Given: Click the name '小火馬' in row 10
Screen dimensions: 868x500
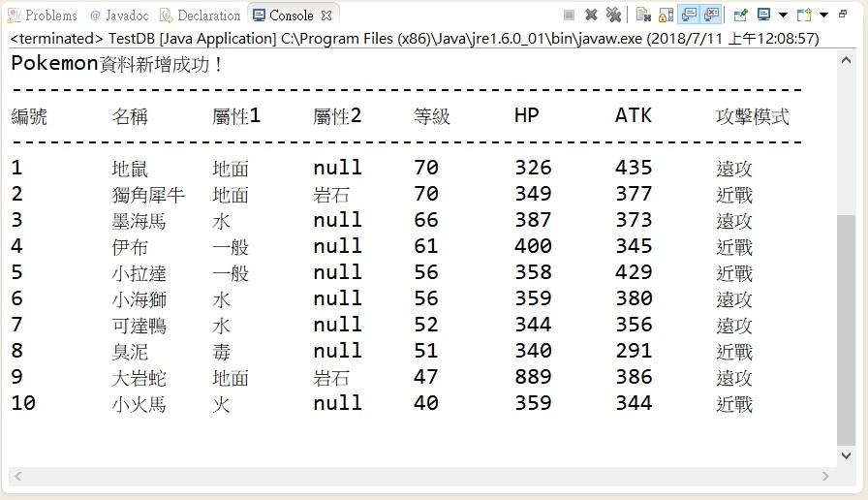Looking at the screenshot, I should [x=139, y=404].
